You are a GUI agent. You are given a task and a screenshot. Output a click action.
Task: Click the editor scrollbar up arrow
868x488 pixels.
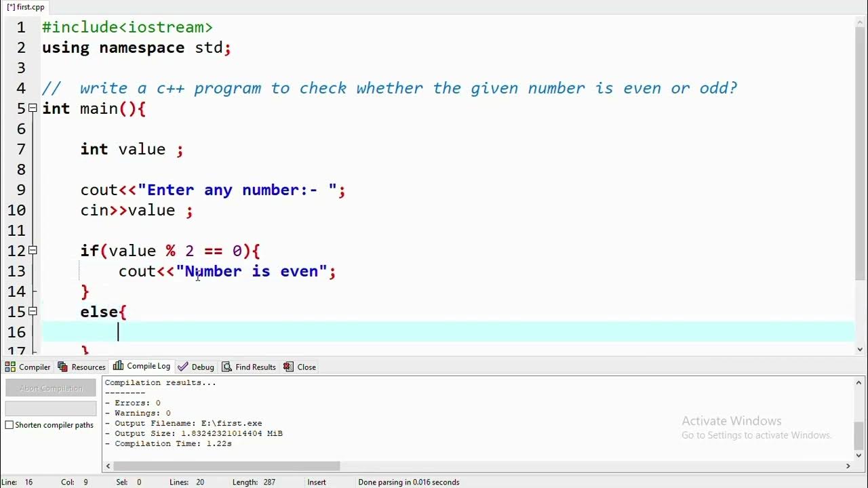click(861, 23)
